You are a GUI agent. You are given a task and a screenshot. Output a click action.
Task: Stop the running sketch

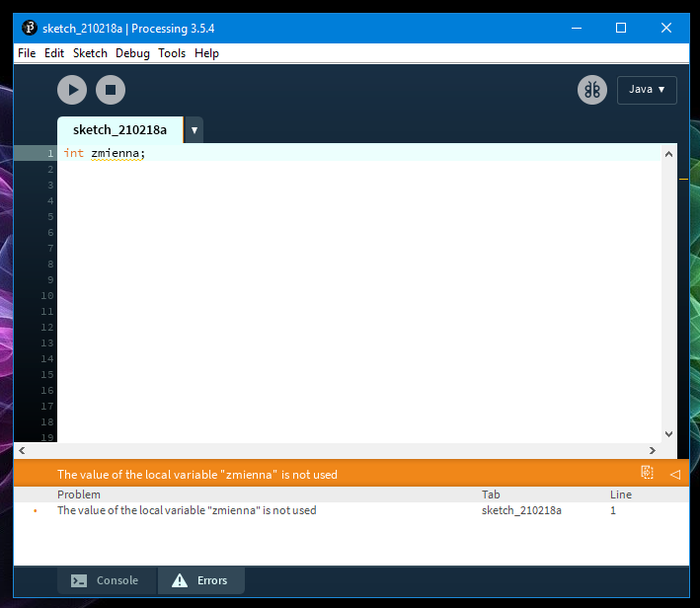(x=111, y=90)
